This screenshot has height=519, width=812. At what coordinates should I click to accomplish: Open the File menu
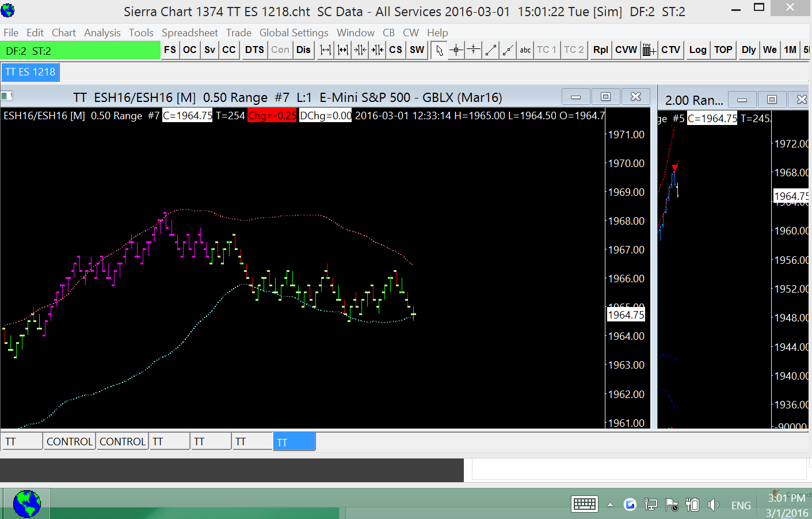[11, 33]
